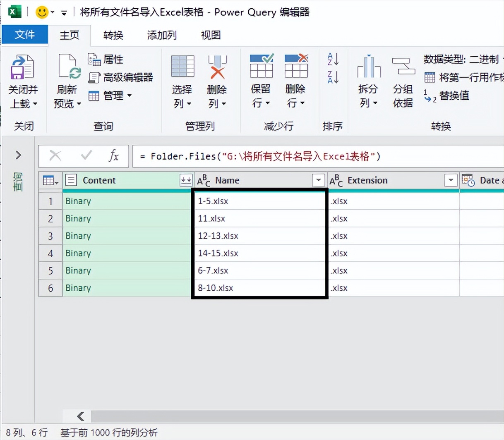Click the 删除列 icon
Screen dimensions: 504x440
click(x=217, y=67)
